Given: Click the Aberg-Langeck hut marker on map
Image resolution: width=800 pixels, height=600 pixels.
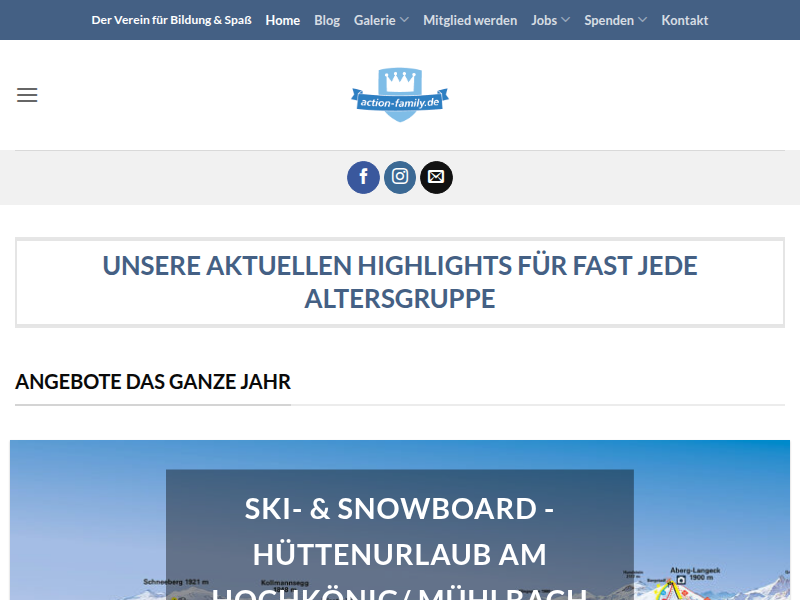Looking at the screenshot, I should coord(681,578).
